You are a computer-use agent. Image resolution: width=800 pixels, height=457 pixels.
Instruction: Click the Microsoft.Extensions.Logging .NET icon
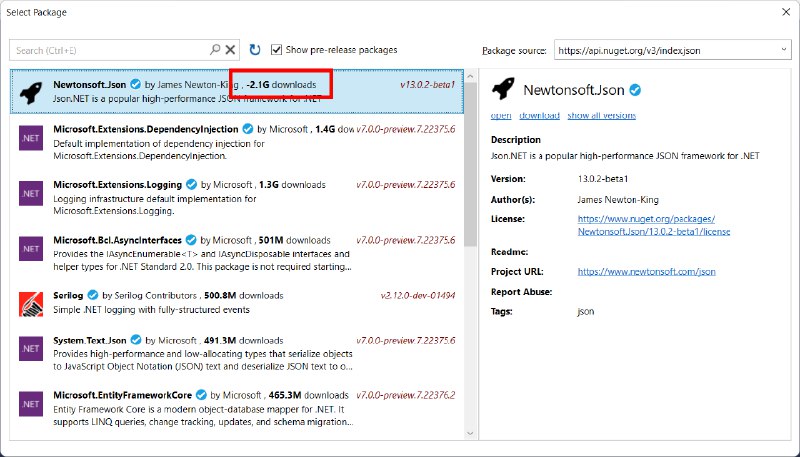tap(31, 193)
